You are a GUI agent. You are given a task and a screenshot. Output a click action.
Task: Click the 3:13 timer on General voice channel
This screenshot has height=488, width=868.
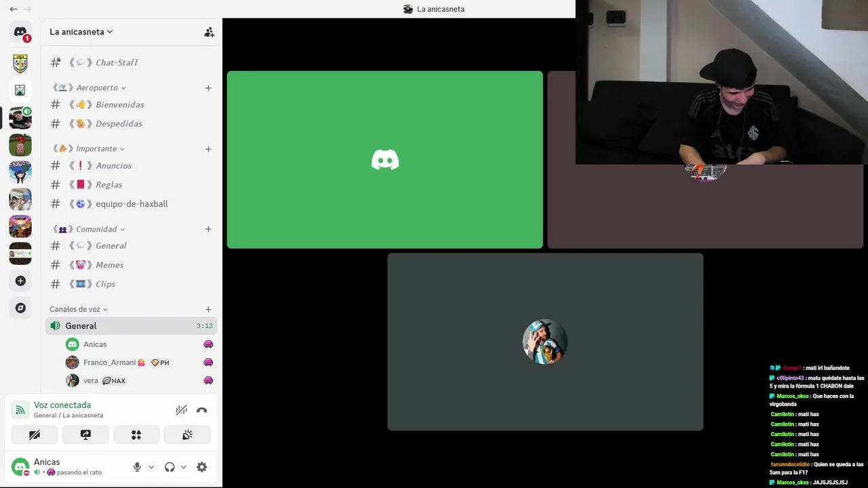click(x=205, y=326)
